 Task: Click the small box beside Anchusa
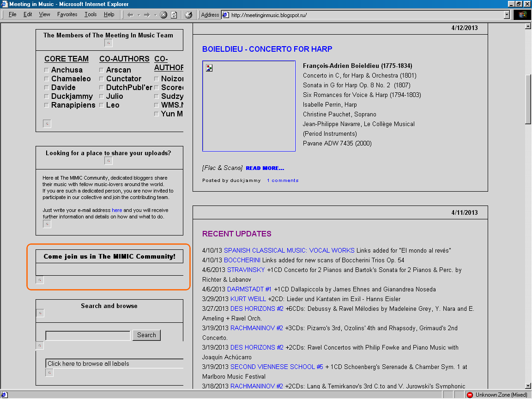47,70
